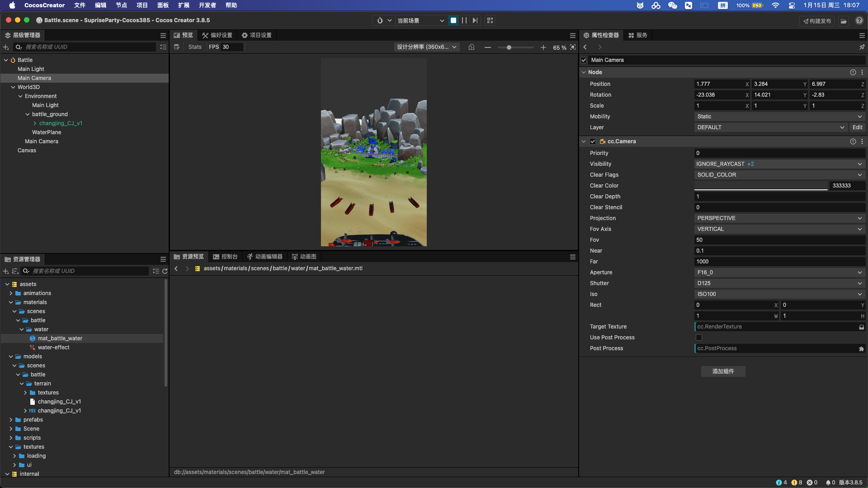The width and height of the screenshot is (868, 488).
Task: Click the refresh assets icon
Action: coord(165,271)
